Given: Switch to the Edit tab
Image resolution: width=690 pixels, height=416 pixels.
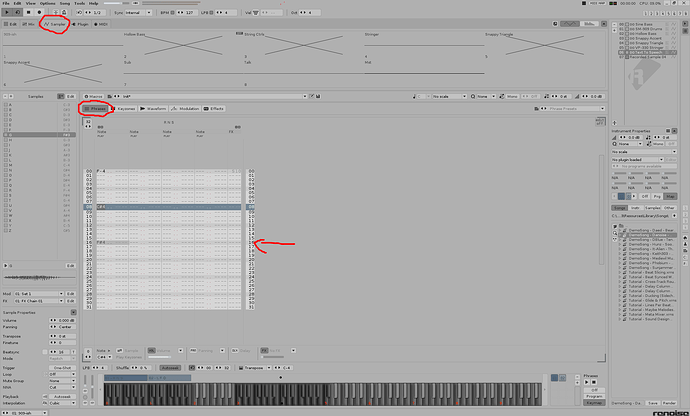Looking at the screenshot, I should pyautogui.click(x=11, y=24).
